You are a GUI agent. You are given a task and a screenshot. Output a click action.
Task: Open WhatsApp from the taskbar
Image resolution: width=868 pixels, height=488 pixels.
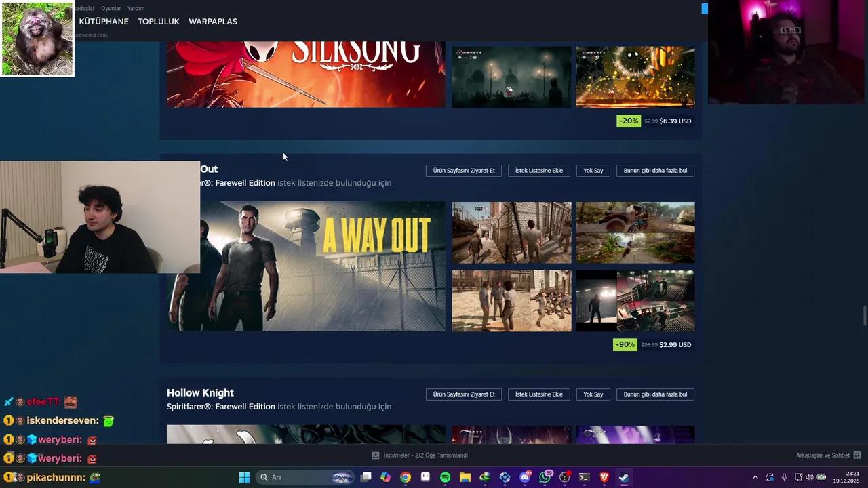coord(545,477)
